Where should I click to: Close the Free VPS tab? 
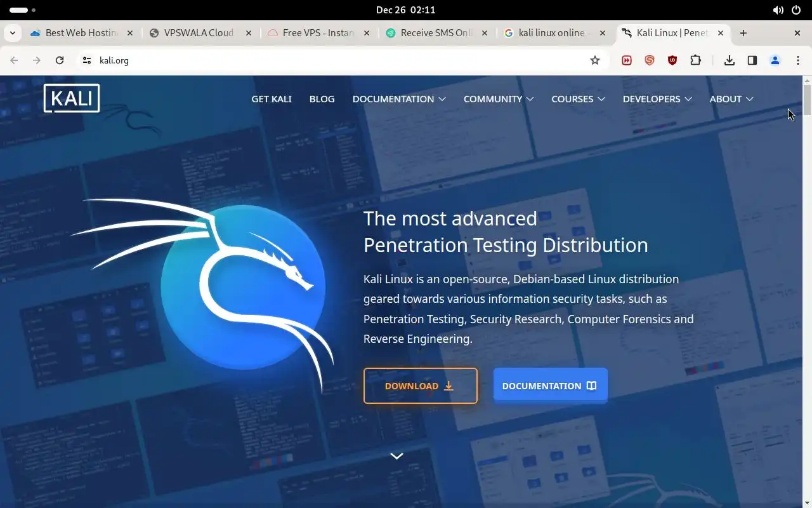[x=367, y=33]
